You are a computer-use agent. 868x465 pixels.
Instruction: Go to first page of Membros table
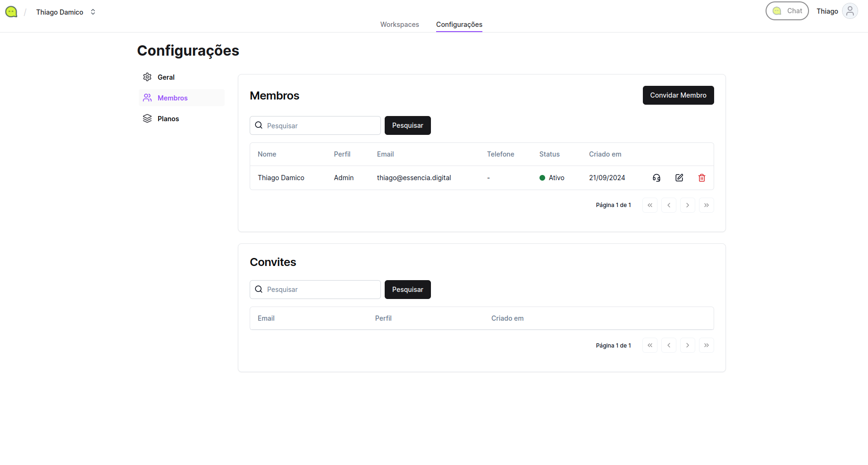coord(649,205)
